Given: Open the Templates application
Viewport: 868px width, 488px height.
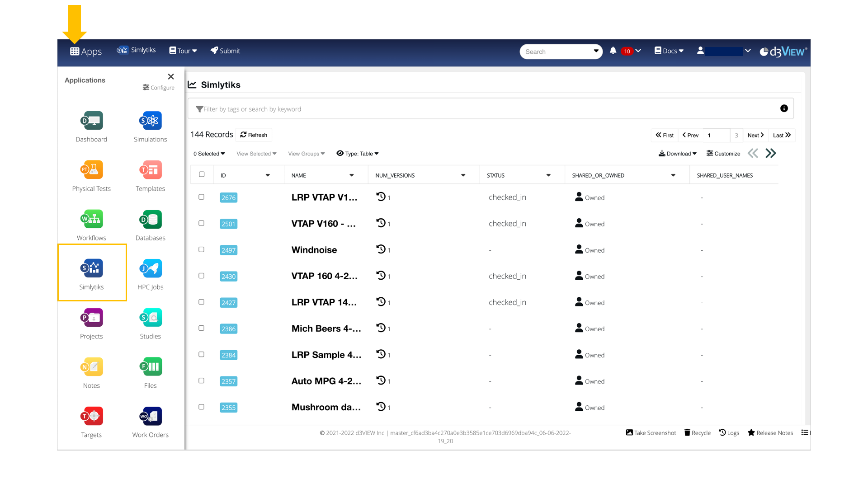Looking at the screenshot, I should pos(150,176).
